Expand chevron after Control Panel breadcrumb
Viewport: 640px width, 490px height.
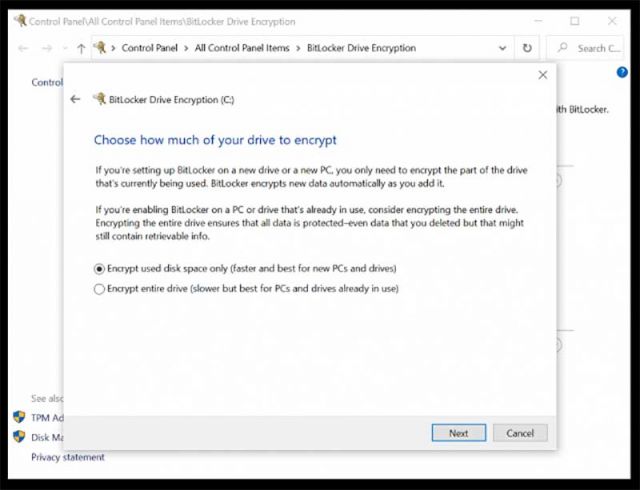[186, 49]
